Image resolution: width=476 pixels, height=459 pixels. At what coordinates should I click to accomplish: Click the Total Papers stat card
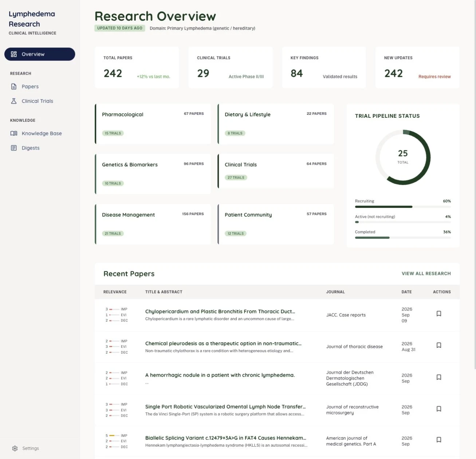pos(137,67)
